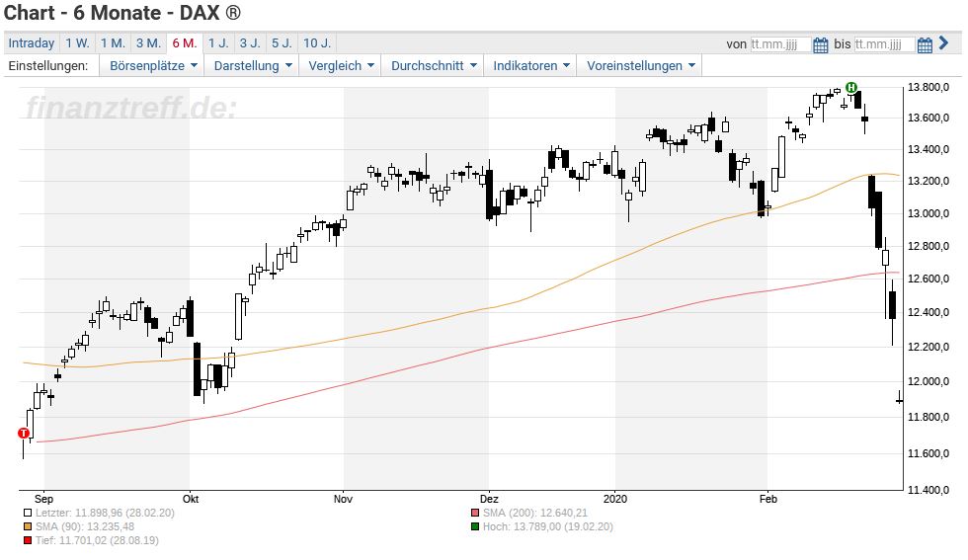This screenshot has width=968, height=560.
Task: Click the red T low marker on chart
Action: [x=24, y=434]
